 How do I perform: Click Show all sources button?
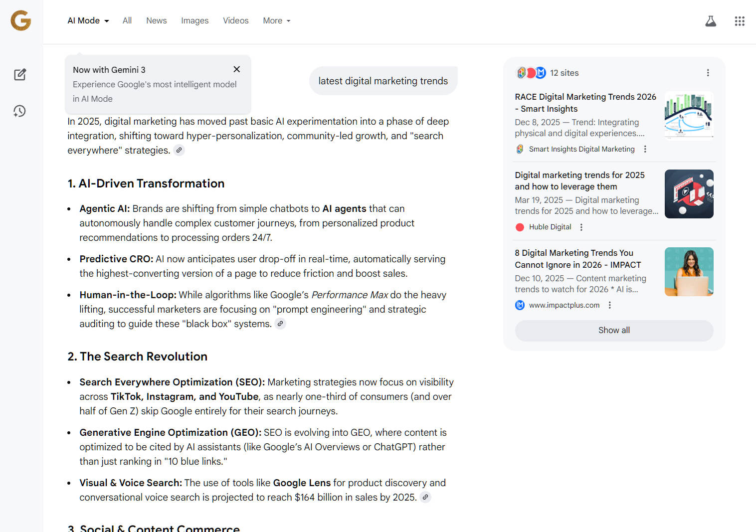614,330
